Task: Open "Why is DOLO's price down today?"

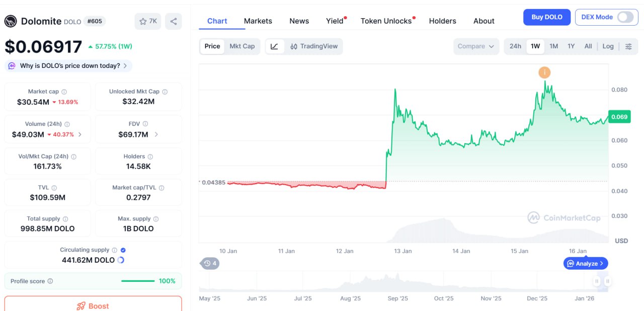Action: (x=69, y=66)
